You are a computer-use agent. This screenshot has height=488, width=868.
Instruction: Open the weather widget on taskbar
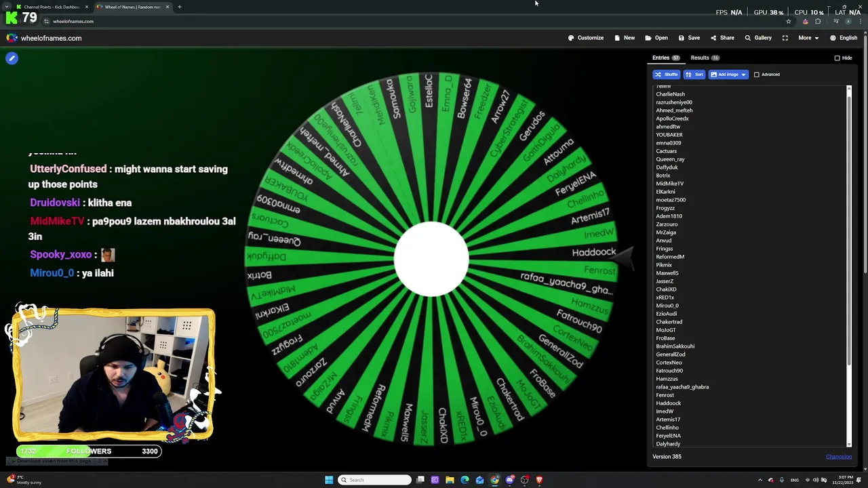click(x=24, y=480)
